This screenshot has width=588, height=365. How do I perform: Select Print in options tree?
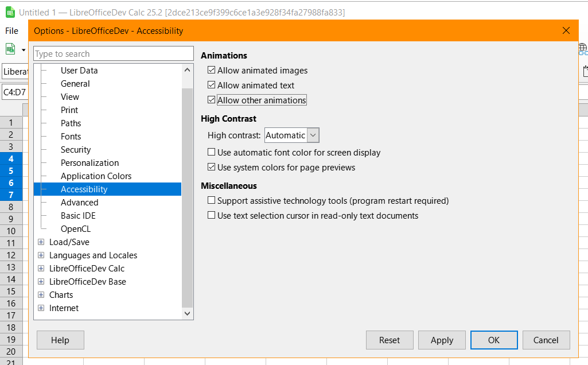(69, 110)
